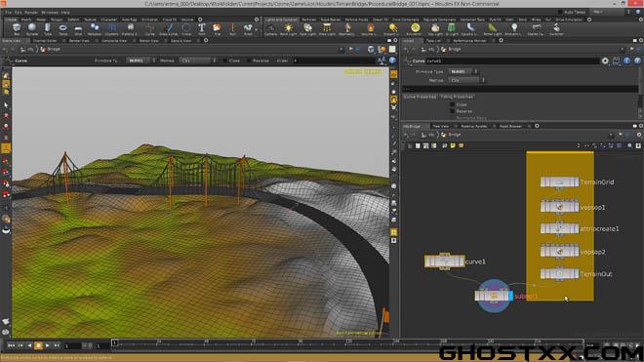
Task: Select the L-System shelf tool
Action: (x=111, y=28)
